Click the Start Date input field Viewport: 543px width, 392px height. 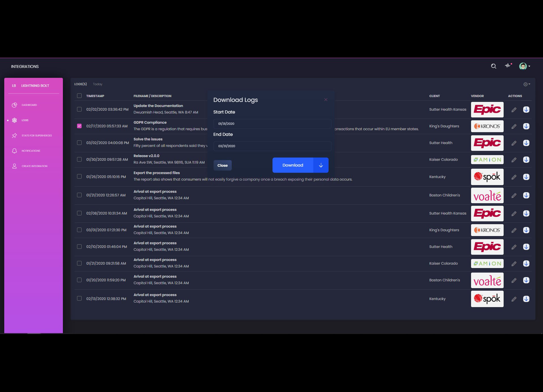pyautogui.click(x=272, y=124)
